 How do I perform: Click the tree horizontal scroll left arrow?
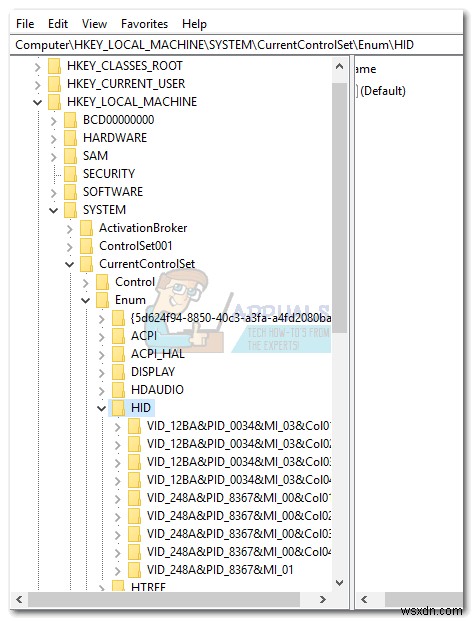[19, 600]
